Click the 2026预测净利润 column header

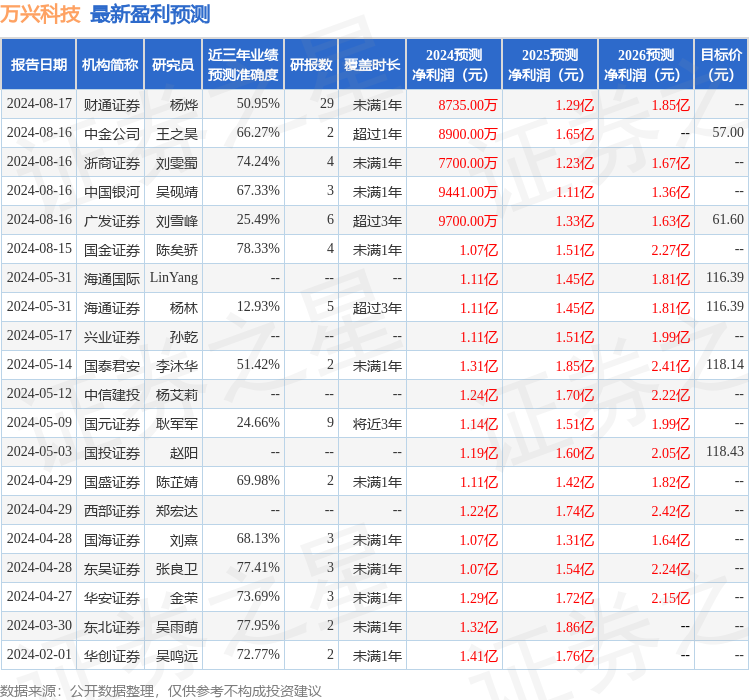[646, 65]
